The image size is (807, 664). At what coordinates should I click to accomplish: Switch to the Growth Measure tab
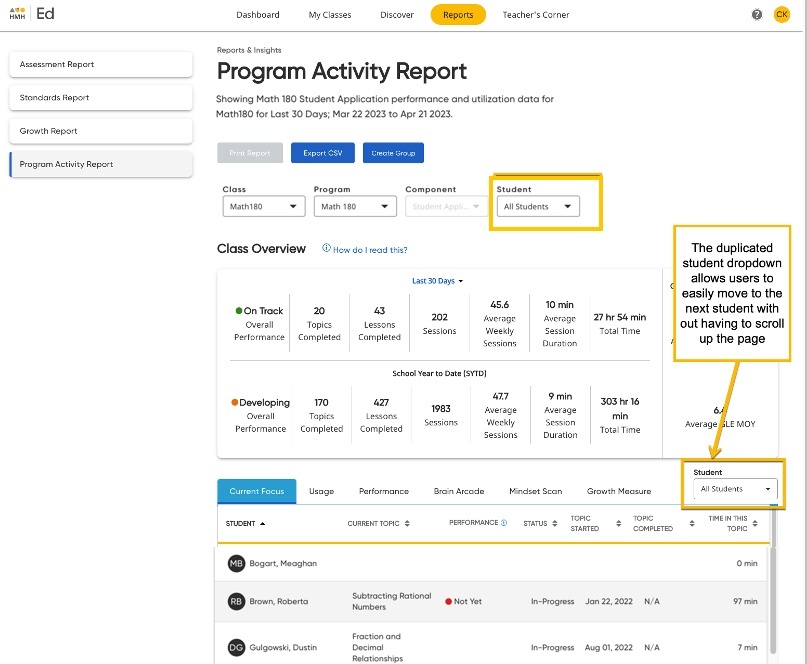pyautogui.click(x=619, y=491)
